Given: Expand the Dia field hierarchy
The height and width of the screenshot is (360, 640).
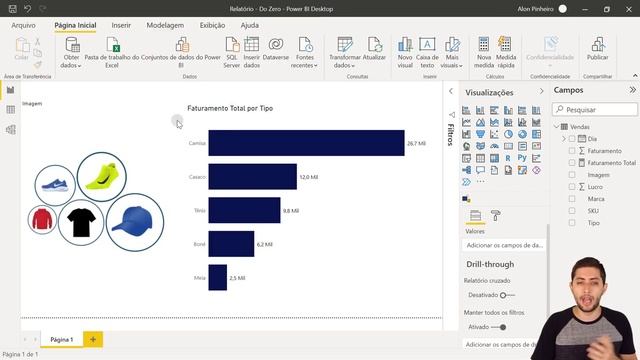Looking at the screenshot, I should pos(564,139).
